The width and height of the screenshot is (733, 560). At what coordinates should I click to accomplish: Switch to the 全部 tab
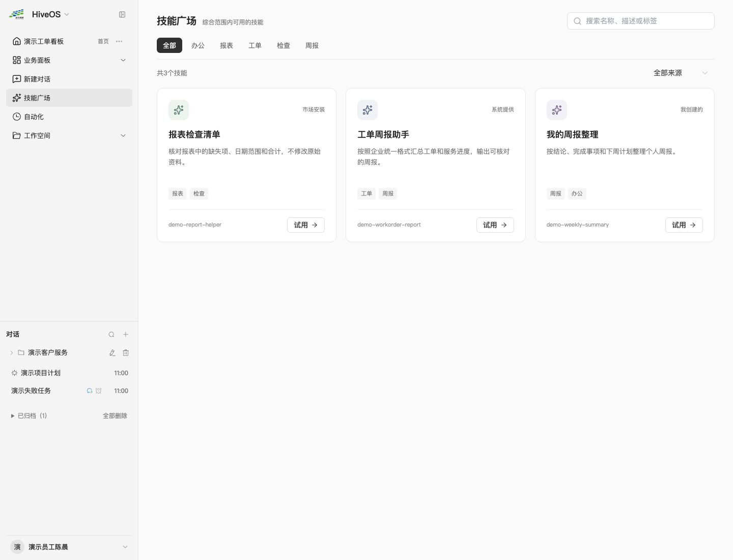pos(170,45)
